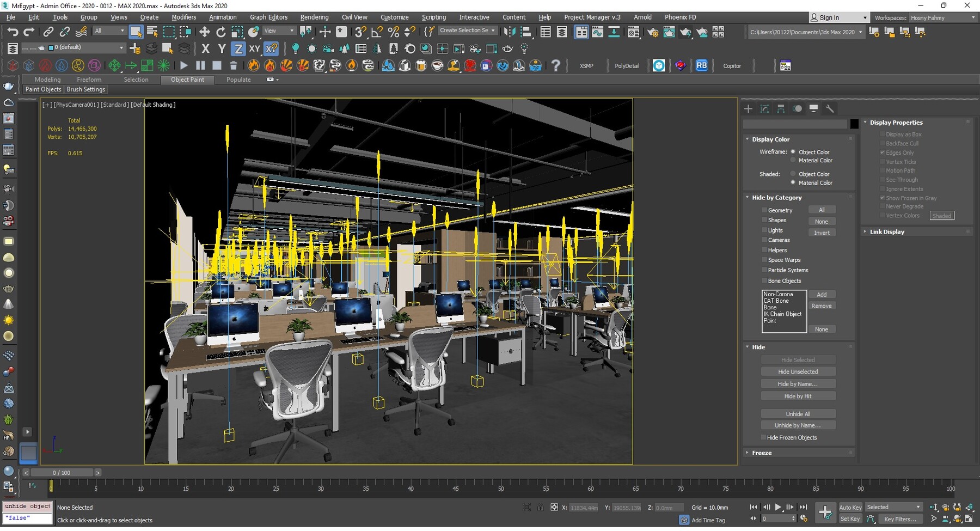The image size is (980, 531).
Task: Switch to the Populate ribbon tab
Action: point(238,80)
